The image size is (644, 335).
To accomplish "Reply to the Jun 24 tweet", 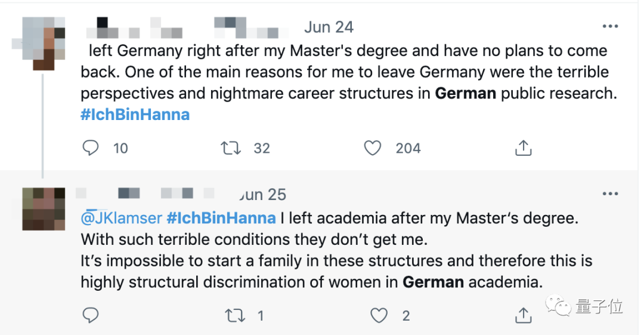I will click(91, 147).
